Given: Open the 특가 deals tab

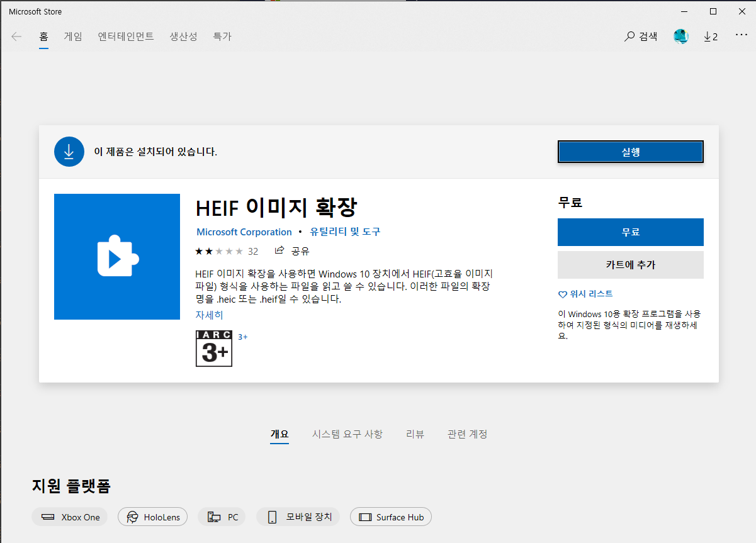Looking at the screenshot, I should (222, 36).
